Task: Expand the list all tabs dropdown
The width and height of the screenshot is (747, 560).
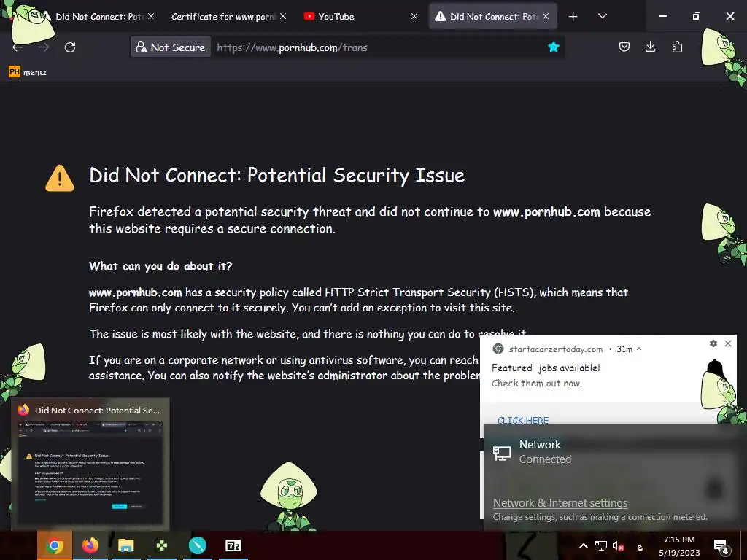Action: pyautogui.click(x=602, y=16)
